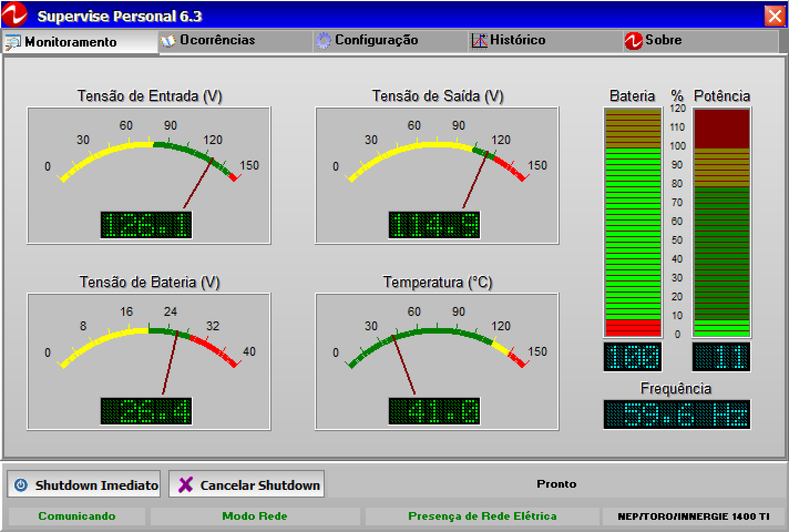This screenshot has height=532, width=789.
Task: Click the purple X icon on Cancelar Shutdown
Action: click(185, 485)
